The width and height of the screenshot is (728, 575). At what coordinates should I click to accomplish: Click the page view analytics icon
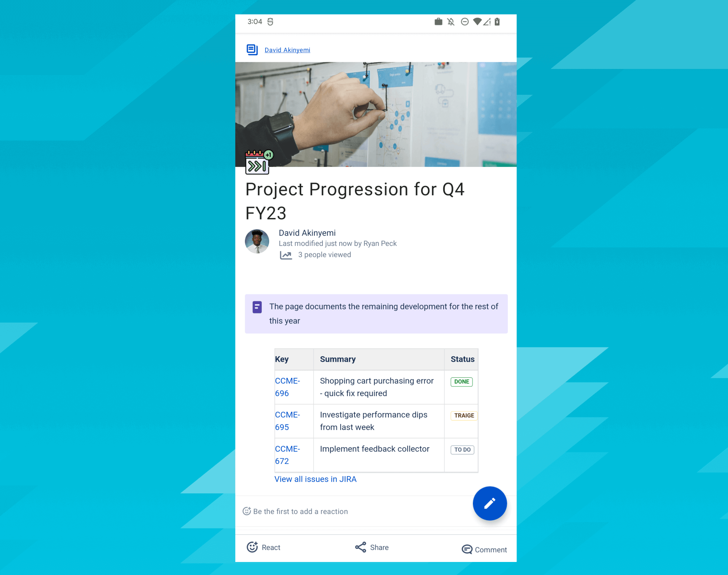pos(286,255)
